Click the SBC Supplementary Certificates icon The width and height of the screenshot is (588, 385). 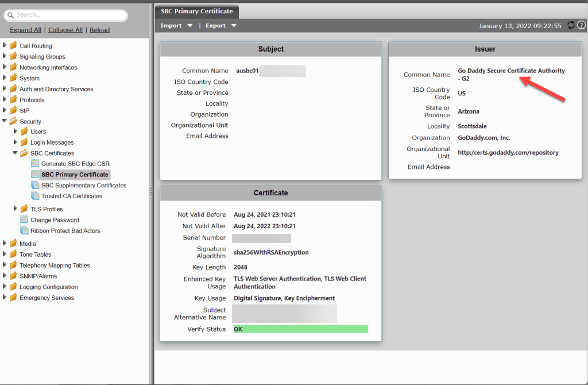click(x=35, y=185)
